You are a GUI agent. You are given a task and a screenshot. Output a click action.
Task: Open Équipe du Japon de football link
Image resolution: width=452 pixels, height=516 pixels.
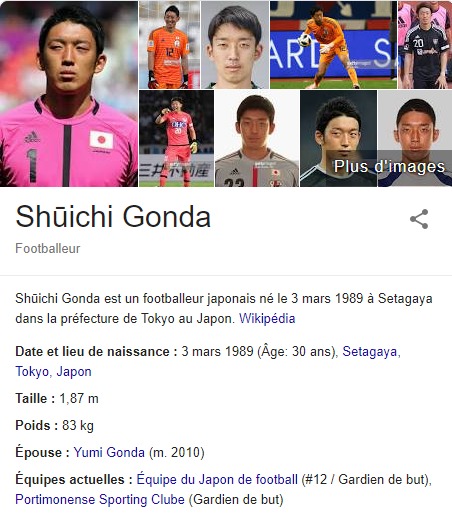(x=217, y=479)
